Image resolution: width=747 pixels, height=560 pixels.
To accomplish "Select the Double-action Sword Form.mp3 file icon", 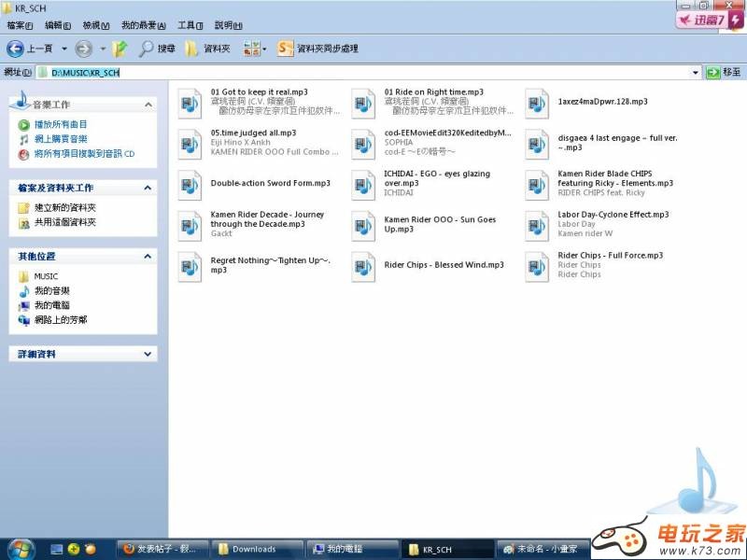I will [x=190, y=185].
